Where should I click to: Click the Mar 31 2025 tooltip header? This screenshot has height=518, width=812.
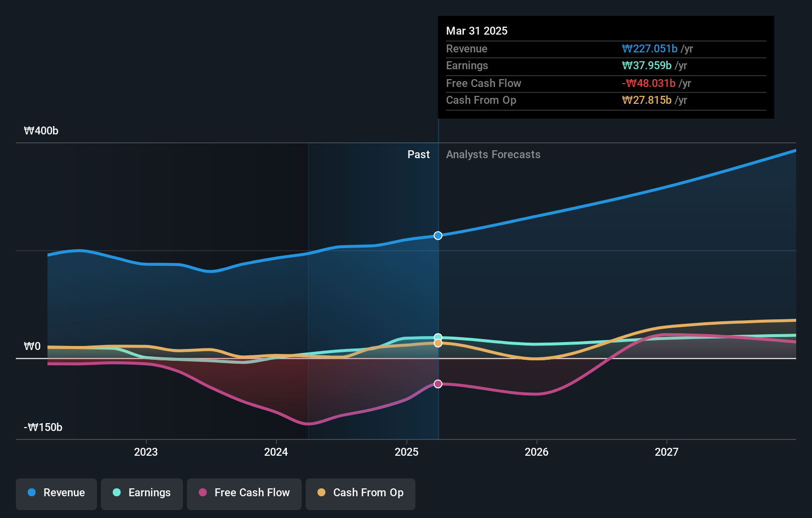477,31
